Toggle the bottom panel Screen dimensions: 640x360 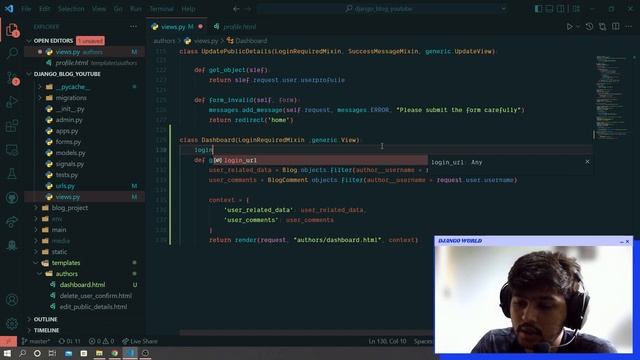(549, 9)
